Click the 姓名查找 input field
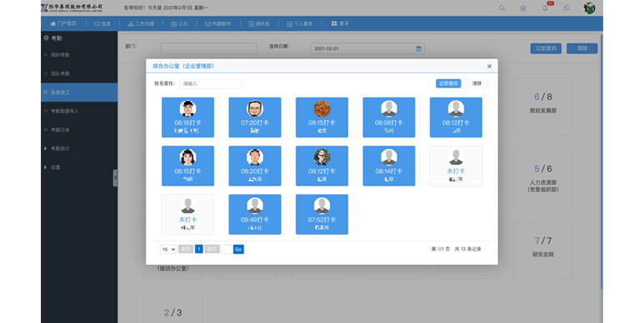Screen dimensions: 644x323 point(210,84)
